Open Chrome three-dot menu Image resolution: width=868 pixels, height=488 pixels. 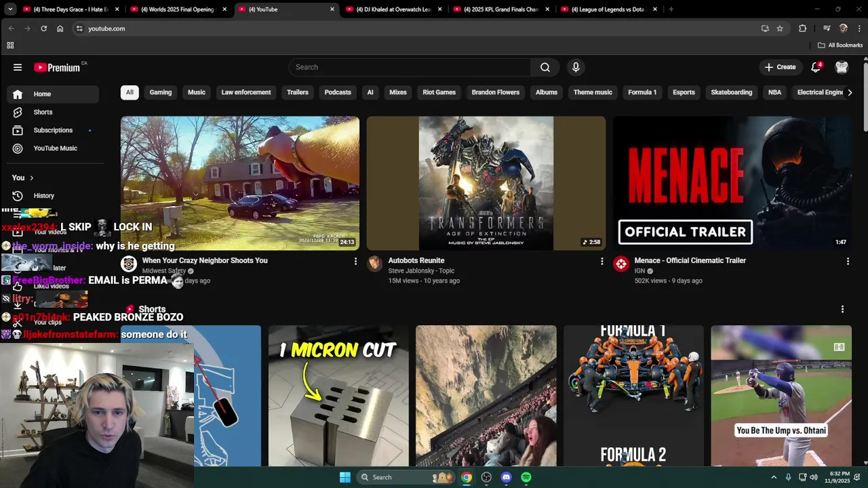point(859,28)
